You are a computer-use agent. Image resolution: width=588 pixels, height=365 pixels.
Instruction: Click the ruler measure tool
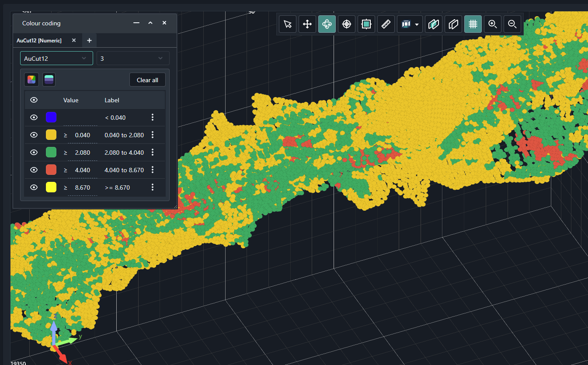(x=386, y=24)
